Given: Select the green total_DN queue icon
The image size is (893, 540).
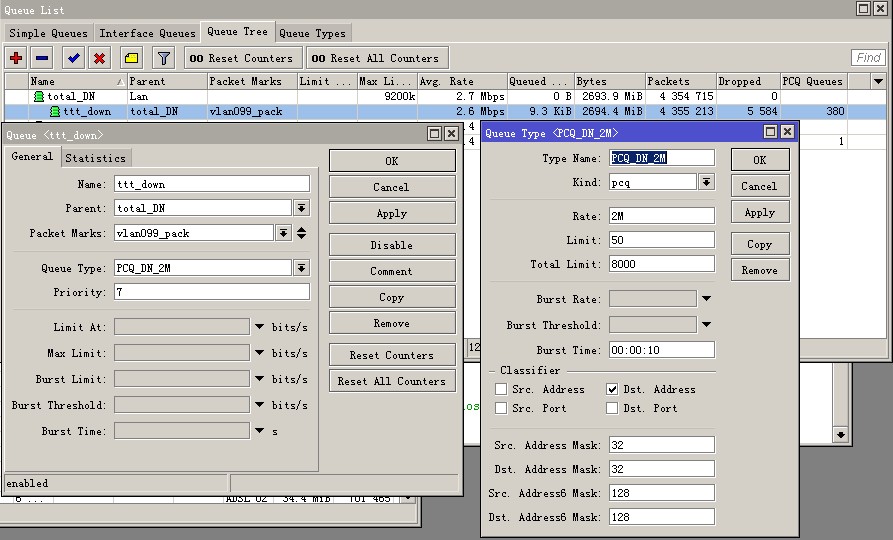Looking at the screenshot, I should (39, 96).
